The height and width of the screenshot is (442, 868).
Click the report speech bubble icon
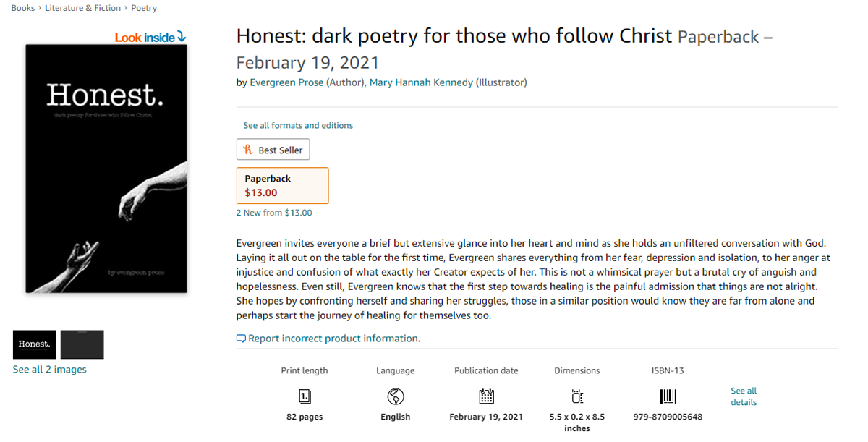tap(241, 339)
